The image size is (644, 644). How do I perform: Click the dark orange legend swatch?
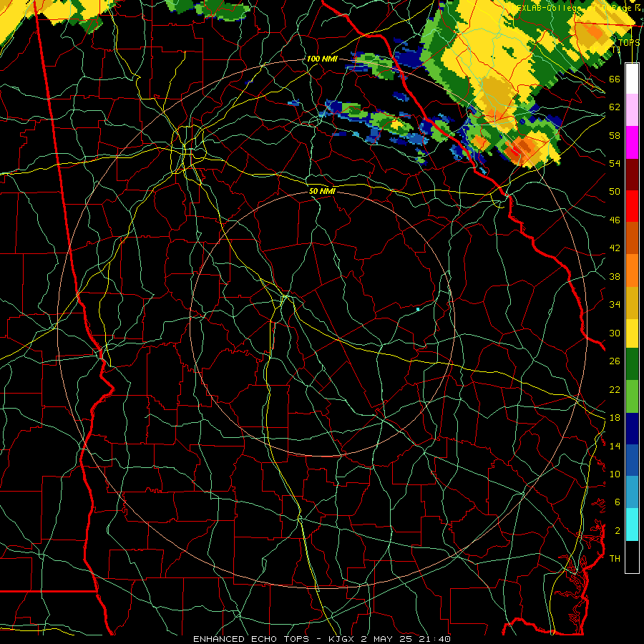coord(632,238)
